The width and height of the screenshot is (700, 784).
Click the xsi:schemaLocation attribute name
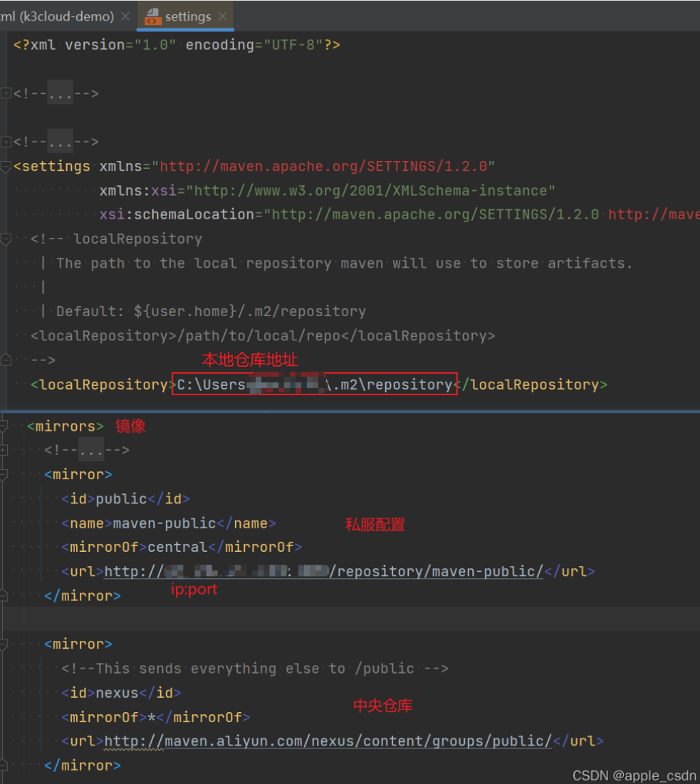(x=177, y=214)
